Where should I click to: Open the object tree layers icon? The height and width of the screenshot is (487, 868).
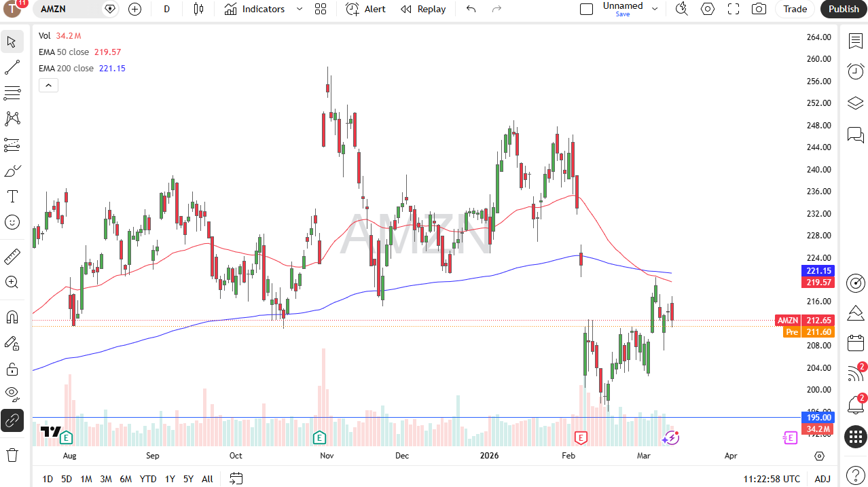(856, 103)
